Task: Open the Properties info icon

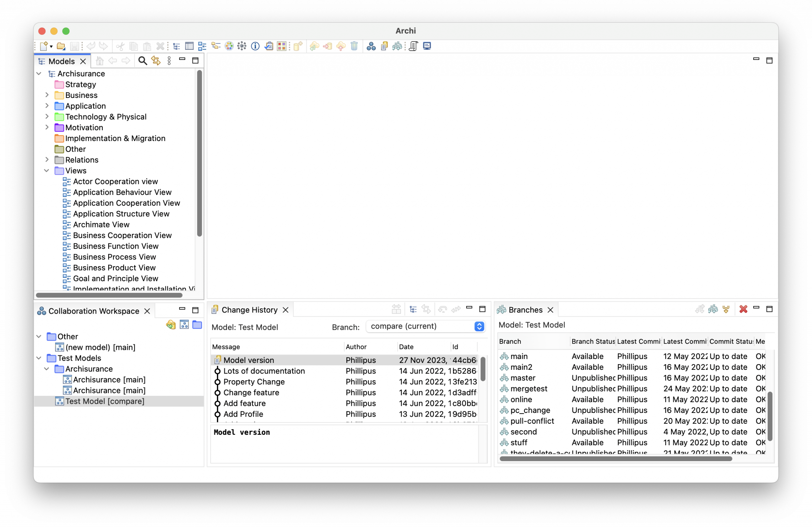Action: point(255,46)
